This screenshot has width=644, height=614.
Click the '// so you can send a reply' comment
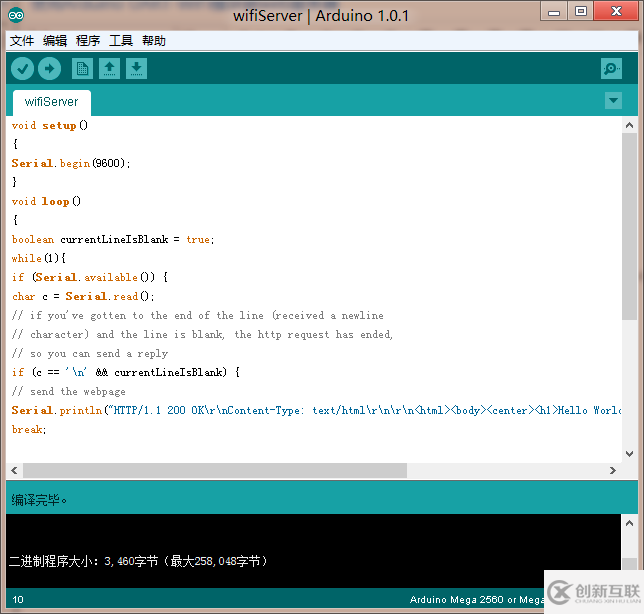[90, 353]
